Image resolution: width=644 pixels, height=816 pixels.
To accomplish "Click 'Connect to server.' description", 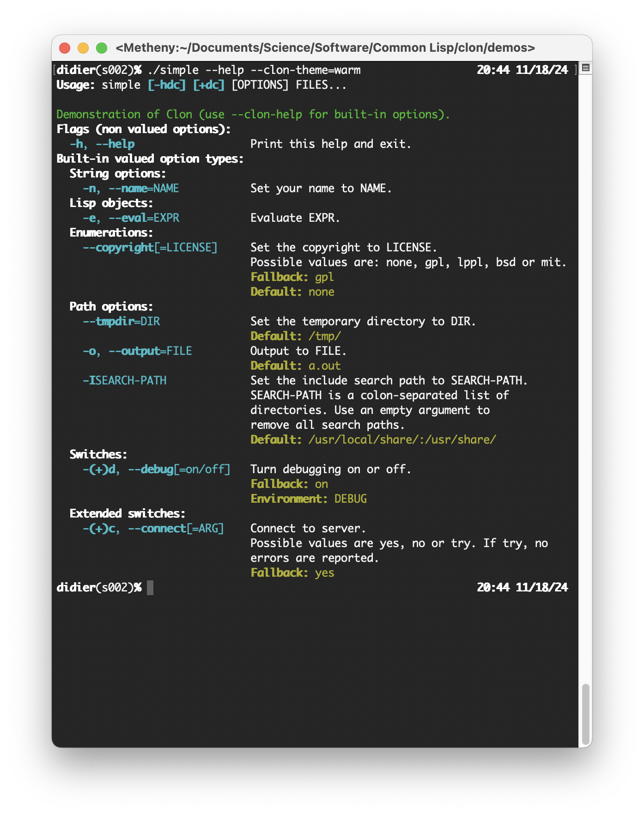I will point(308,529).
